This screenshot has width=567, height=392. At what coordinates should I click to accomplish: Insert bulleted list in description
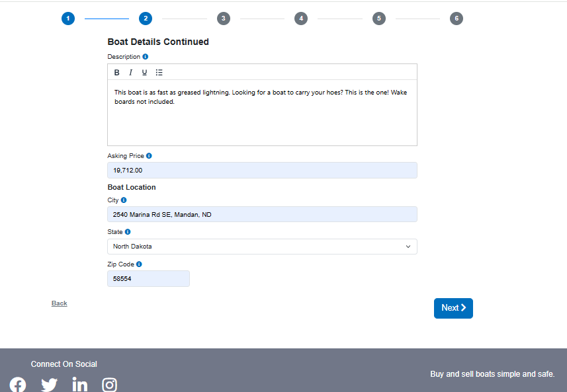tap(159, 73)
